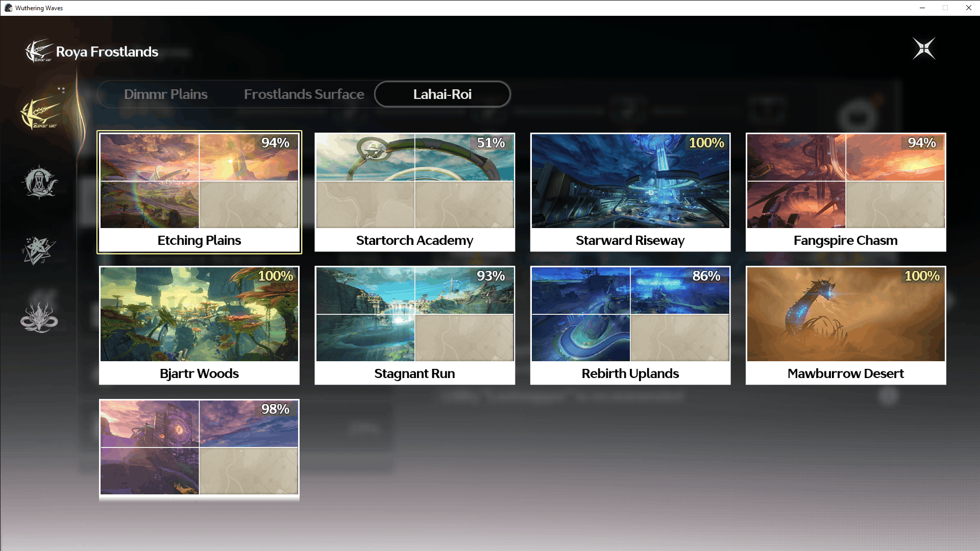Screen dimensions: 980x551
Task: Open the Starward Riseway area card
Action: [630, 192]
